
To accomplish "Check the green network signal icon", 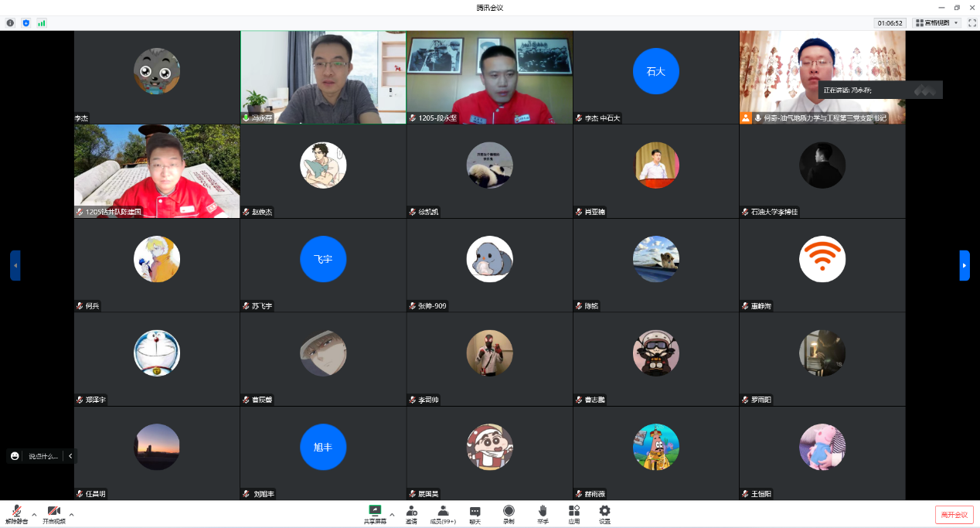I will click(x=42, y=23).
